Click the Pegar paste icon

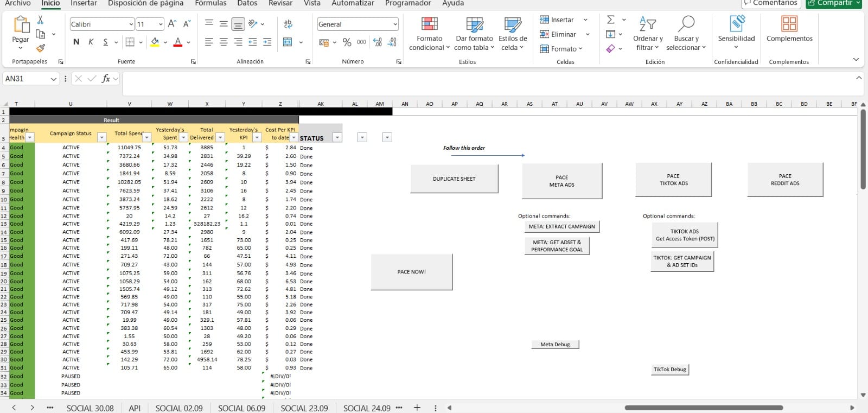tap(21, 25)
